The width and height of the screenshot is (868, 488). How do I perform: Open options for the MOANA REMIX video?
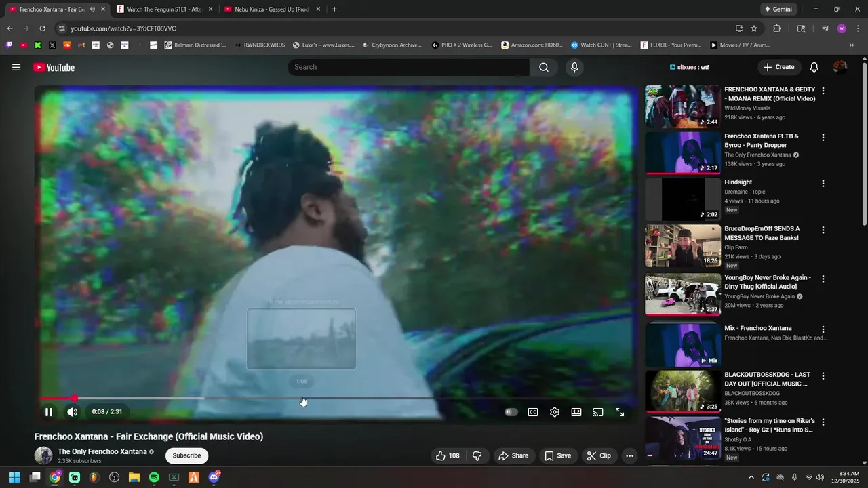823,91
